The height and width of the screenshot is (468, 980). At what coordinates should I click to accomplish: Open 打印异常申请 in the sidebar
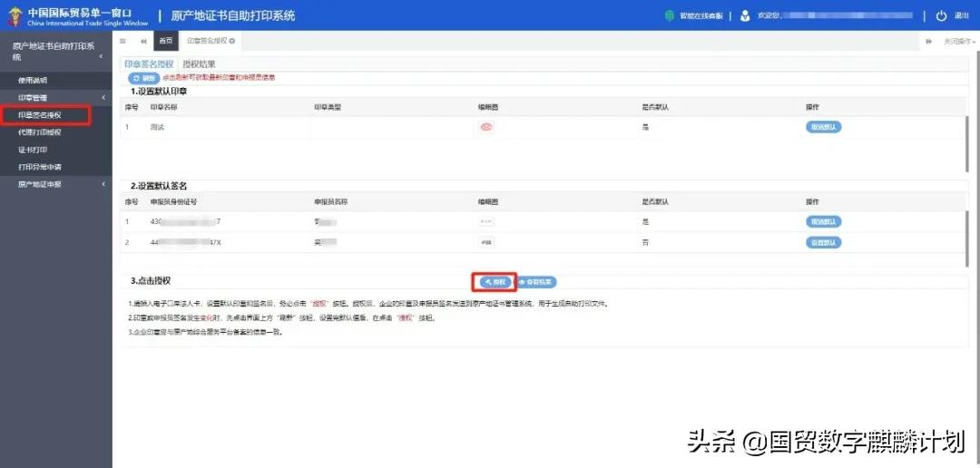[x=40, y=167]
